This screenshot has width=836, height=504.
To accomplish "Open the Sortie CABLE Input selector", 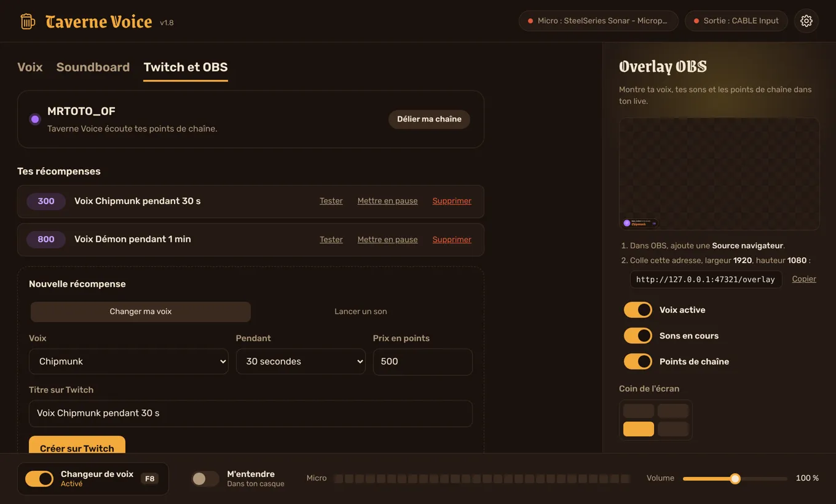I will [736, 21].
